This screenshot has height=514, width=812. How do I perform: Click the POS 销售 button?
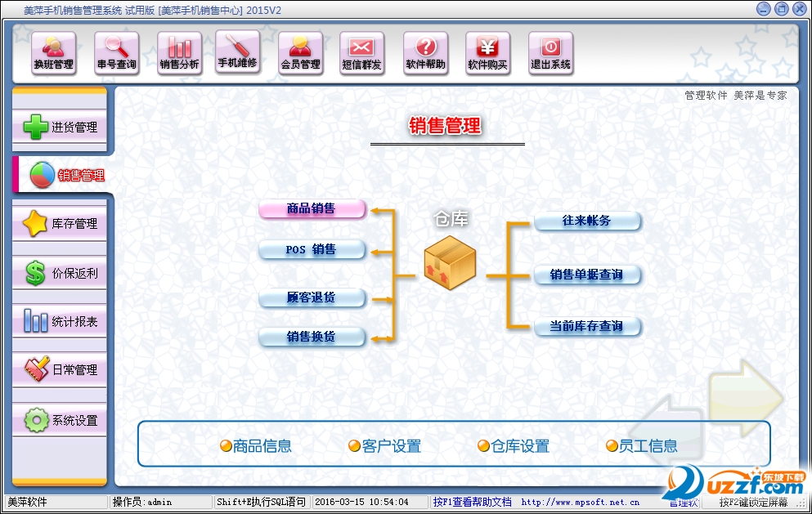[x=312, y=249]
